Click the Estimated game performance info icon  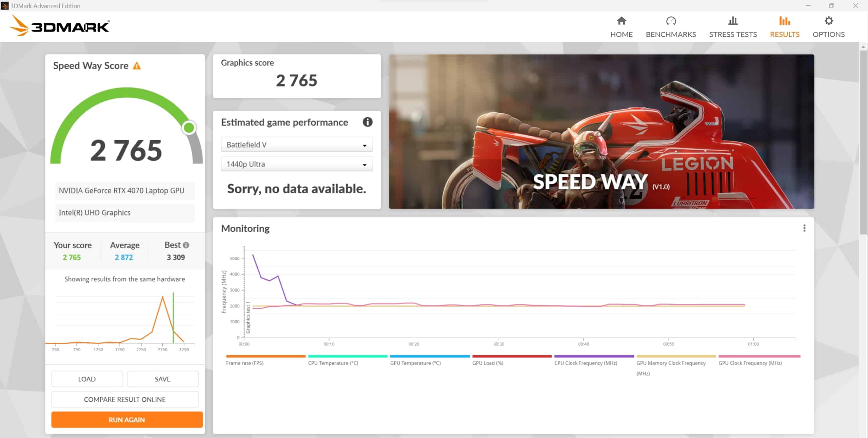367,122
